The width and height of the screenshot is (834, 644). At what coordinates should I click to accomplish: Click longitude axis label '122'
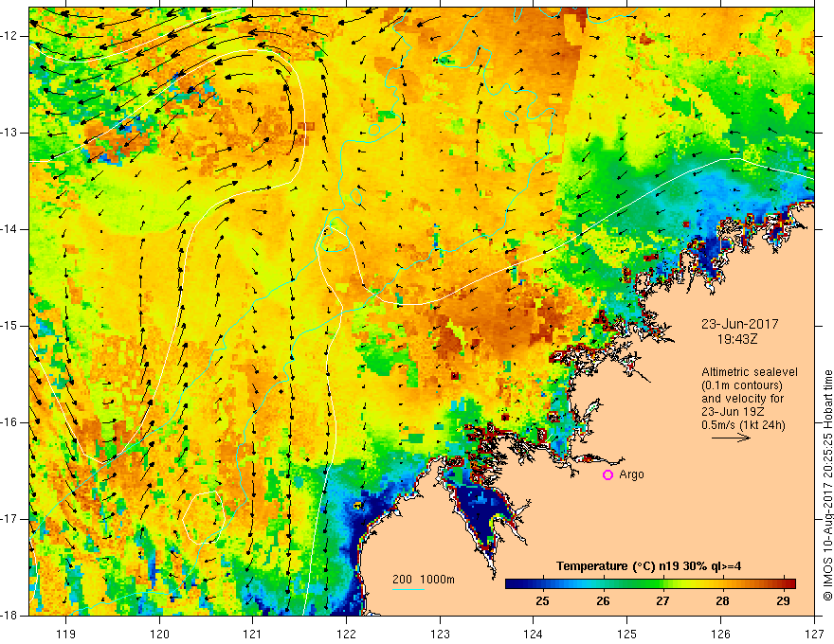pyautogui.click(x=346, y=634)
